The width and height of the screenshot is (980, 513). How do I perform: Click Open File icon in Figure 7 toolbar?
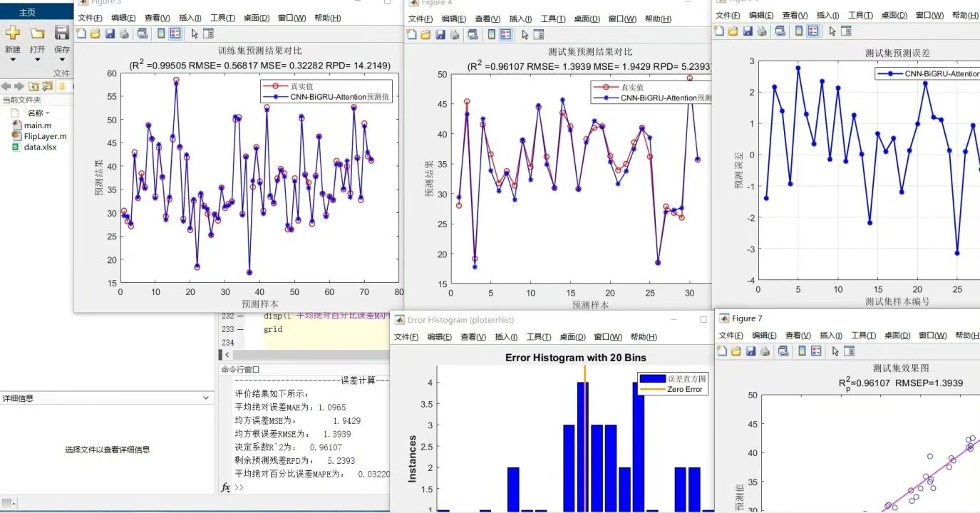(735, 351)
